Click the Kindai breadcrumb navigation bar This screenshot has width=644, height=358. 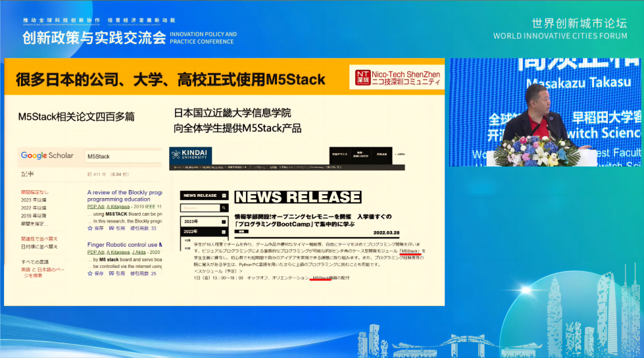coord(287,167)
